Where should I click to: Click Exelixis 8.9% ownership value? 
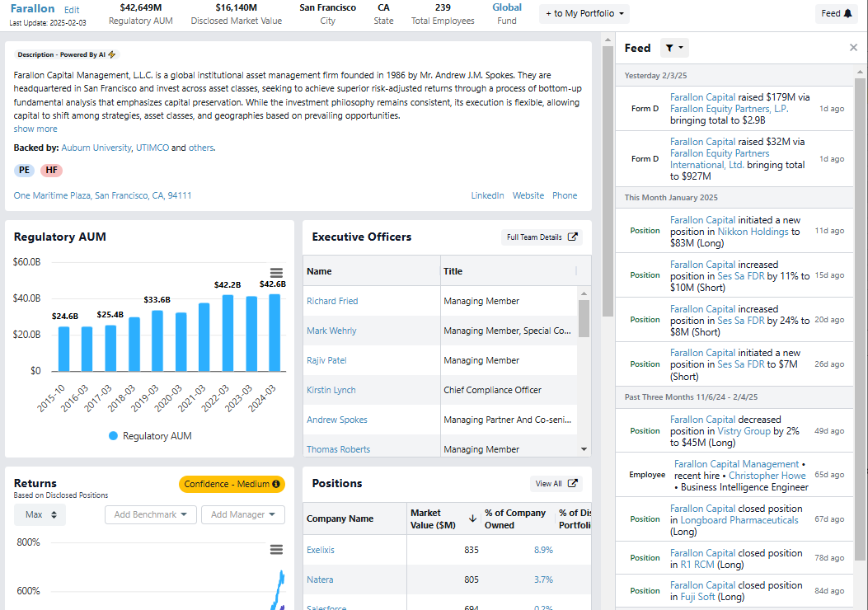543,550
